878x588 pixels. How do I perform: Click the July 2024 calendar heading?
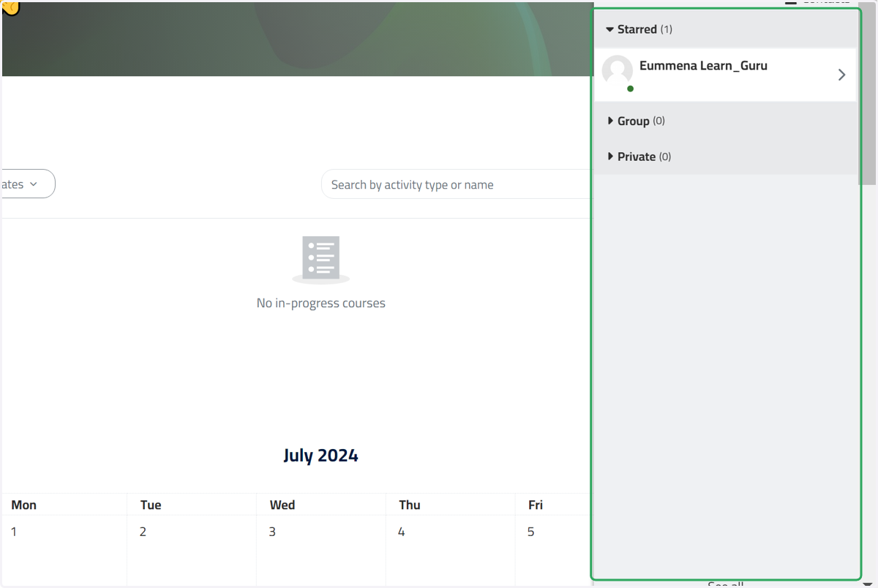[x=320, y=455]
